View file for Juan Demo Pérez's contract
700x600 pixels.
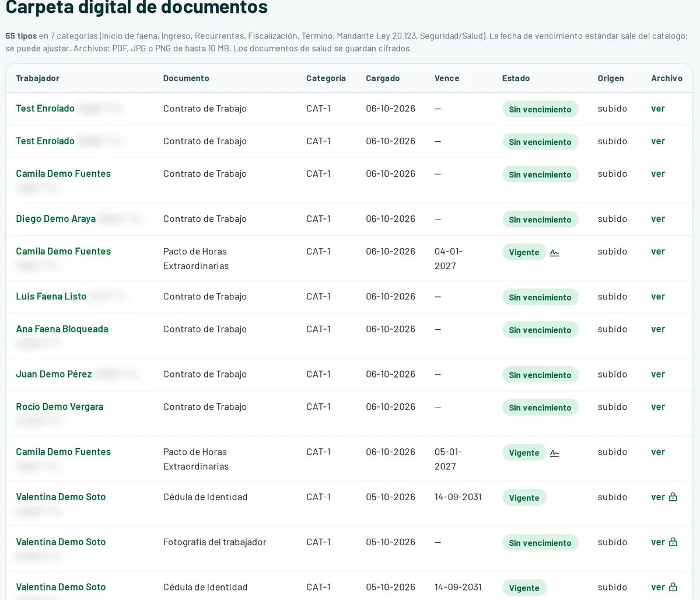tap(658, 374)
